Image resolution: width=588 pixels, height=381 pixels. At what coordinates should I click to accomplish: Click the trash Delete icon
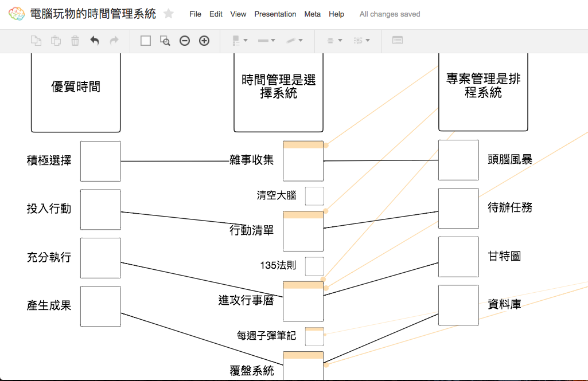point(75,41)
